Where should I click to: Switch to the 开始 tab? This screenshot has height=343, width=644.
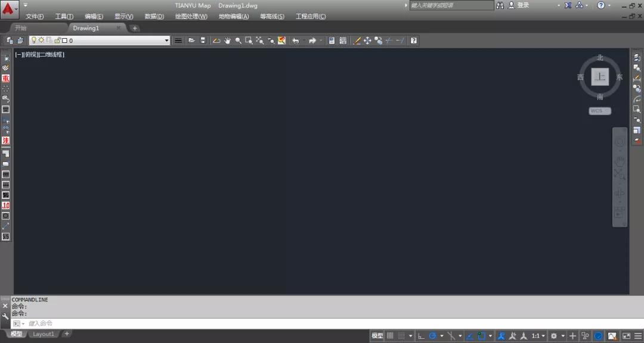tap(20, 28)
